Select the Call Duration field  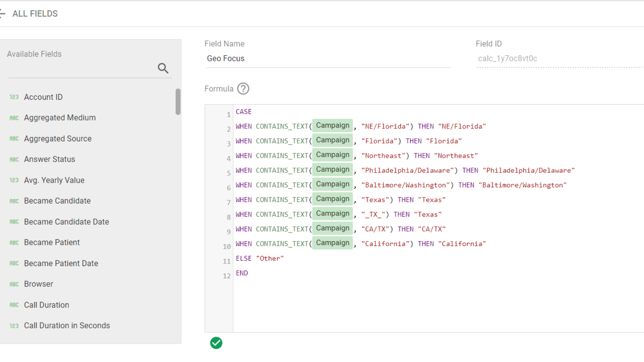pos(47,305)
